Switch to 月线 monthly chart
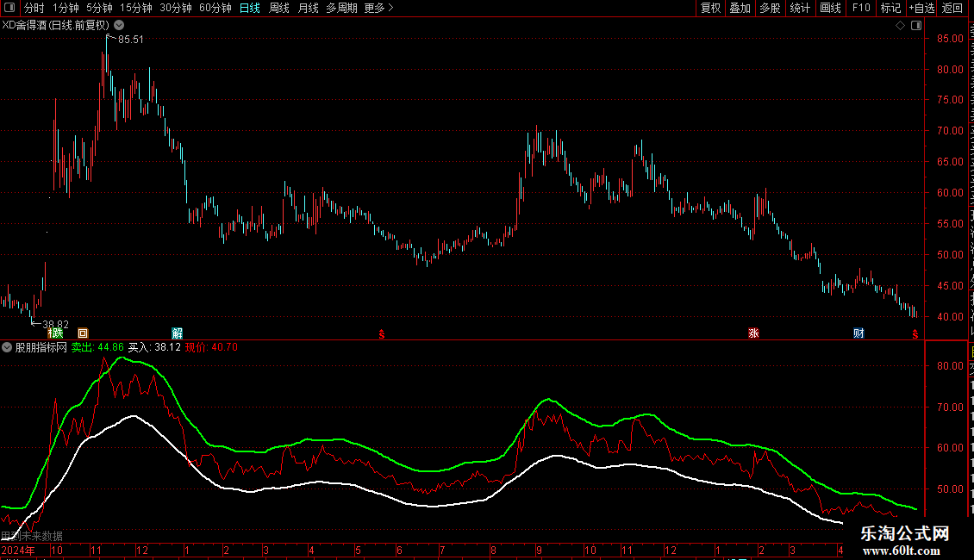The width and height of the screenshot is (974, 560). click(x=308, y=8)
